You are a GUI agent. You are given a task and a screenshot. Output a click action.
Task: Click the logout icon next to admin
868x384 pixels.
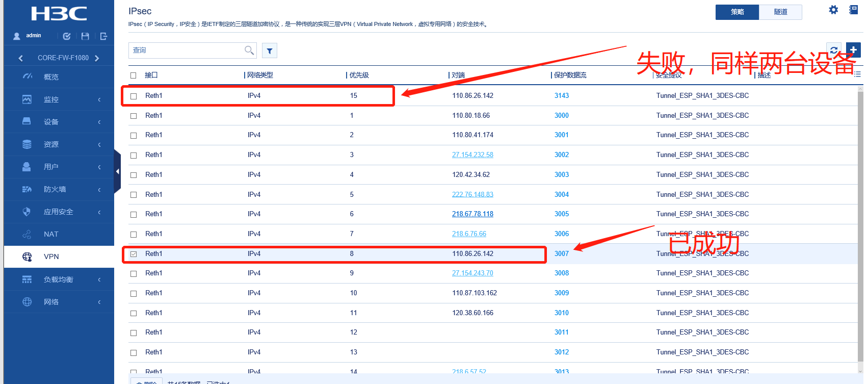[103, 36]
